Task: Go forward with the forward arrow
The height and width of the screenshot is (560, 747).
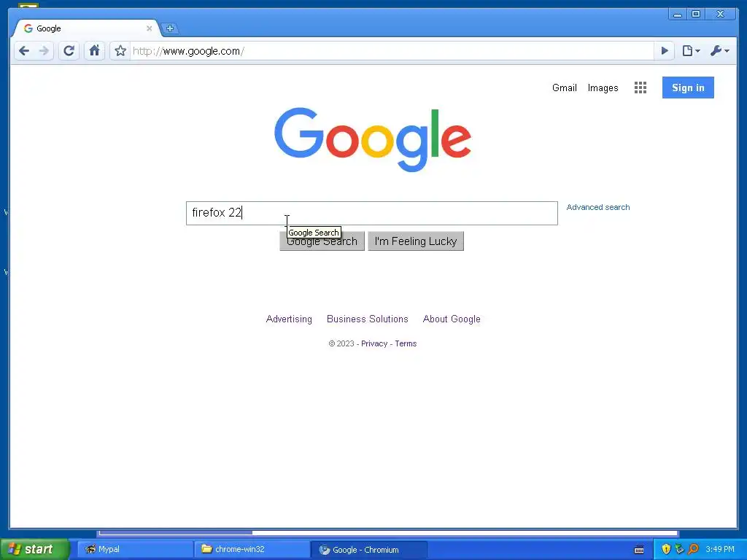Action: pyautogui.click(x=44, y=51)
